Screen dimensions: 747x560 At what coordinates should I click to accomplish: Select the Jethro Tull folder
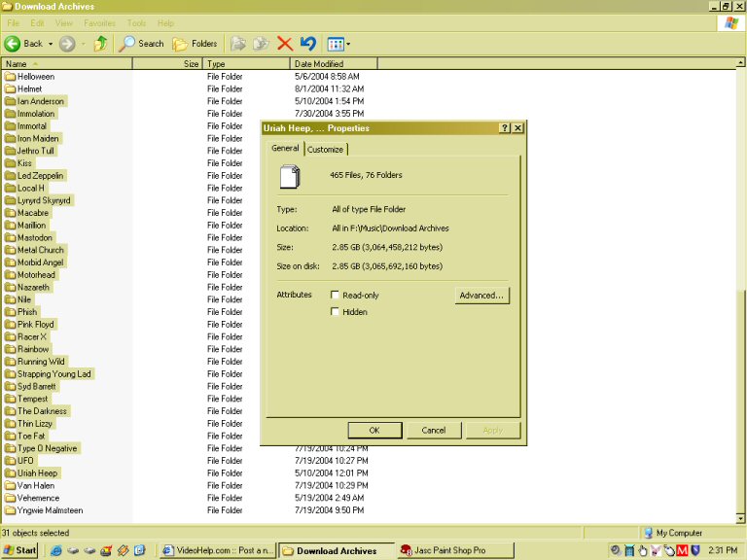[30, 151]
